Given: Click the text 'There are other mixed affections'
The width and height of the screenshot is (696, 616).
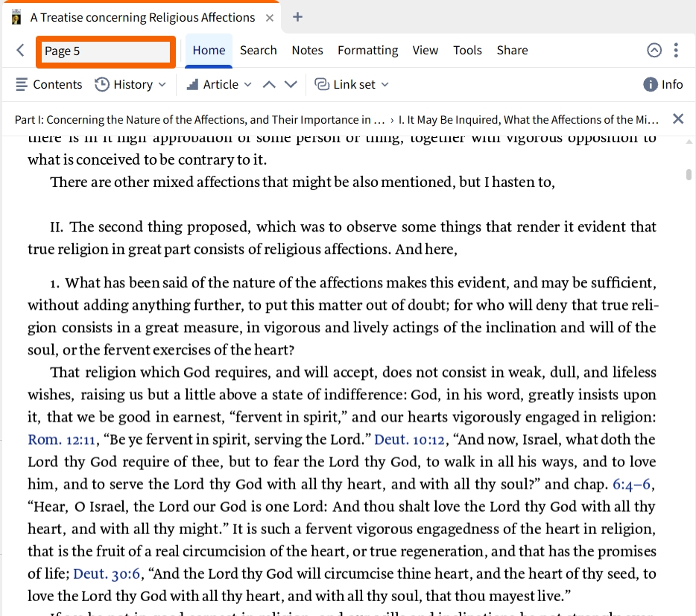Looking at the screenshot, I should click(154, 182).
